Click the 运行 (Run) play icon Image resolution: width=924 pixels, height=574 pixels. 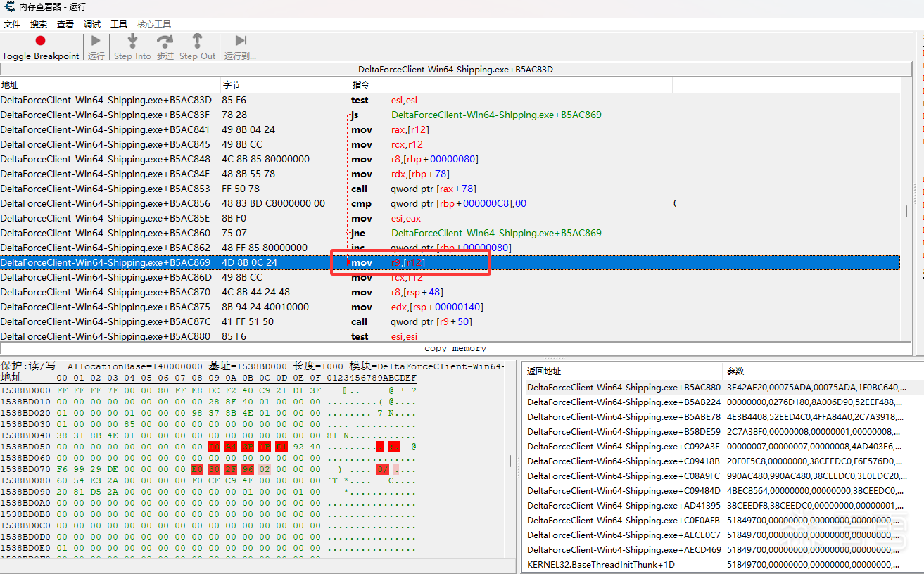coord(96,41)
